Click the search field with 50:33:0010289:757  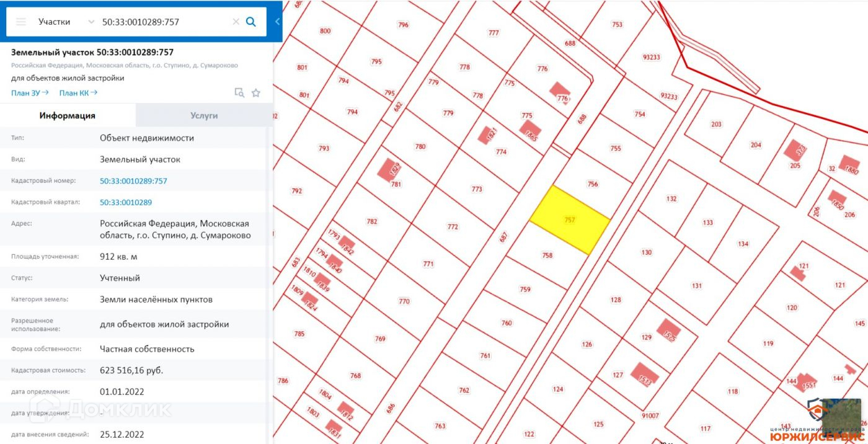pos(164,22)
